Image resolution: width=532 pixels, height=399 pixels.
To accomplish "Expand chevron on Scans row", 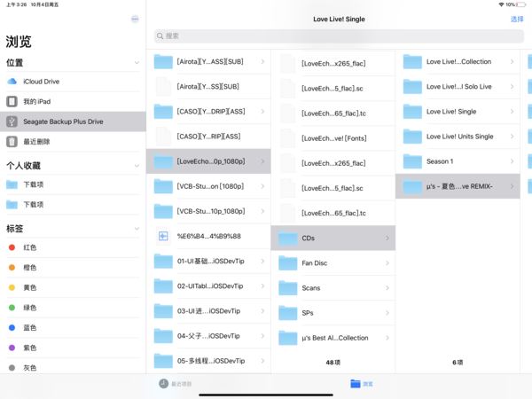I will (387, 288).
